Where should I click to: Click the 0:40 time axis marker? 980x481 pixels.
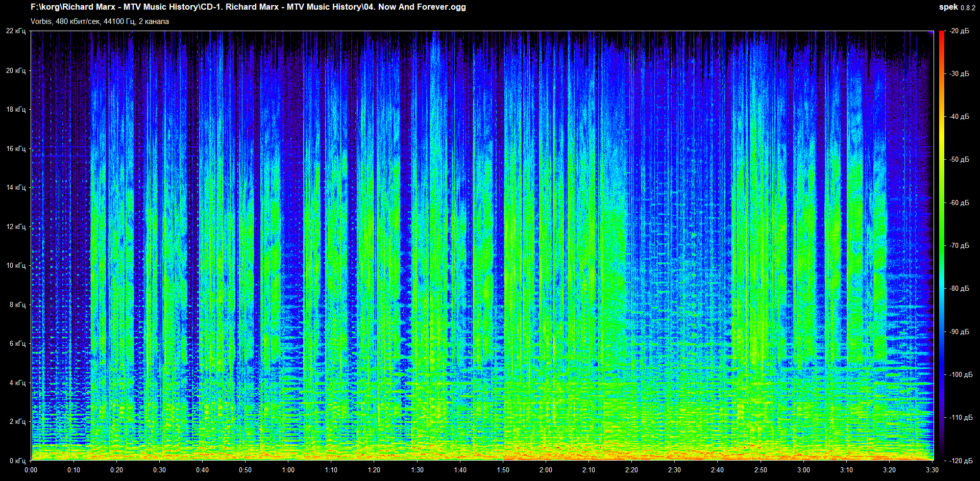[x=203, y=470]
